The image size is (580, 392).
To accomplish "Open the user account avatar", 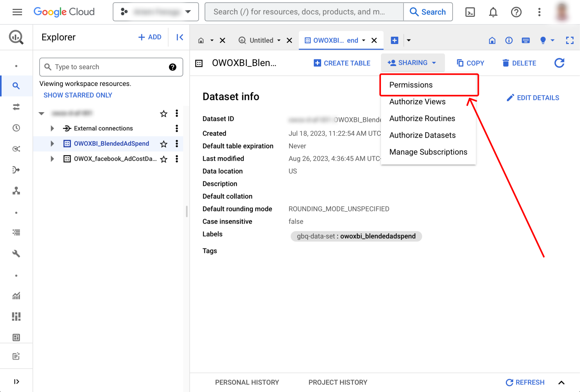I will (562, 12).
